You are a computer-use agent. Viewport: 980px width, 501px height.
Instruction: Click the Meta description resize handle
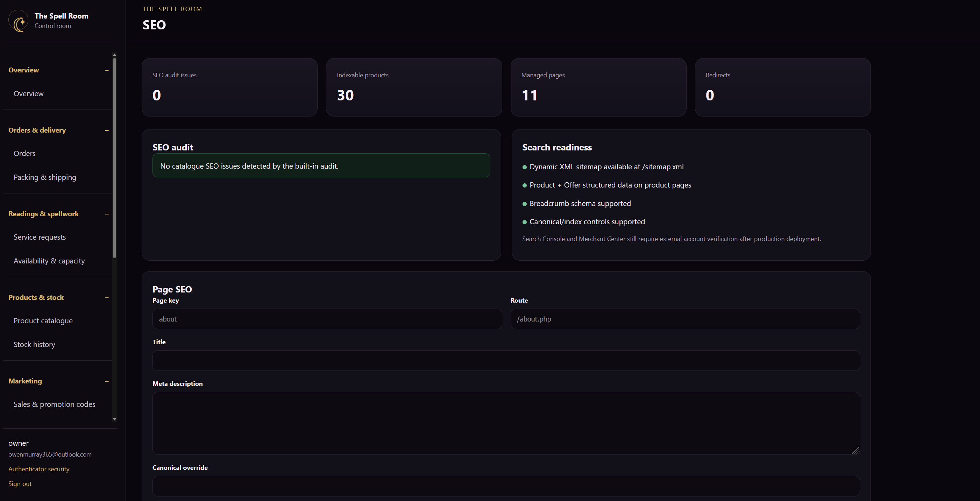point(855,451)
